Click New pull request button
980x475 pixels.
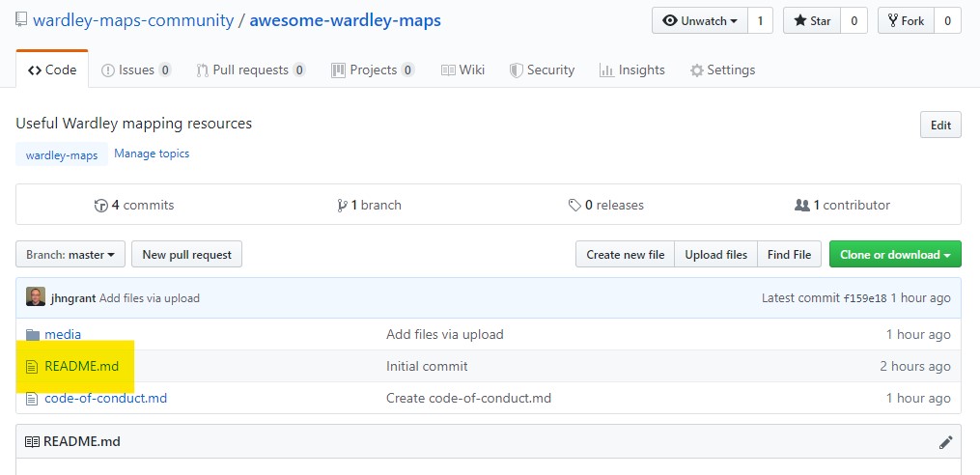pyautogui.click(x=187, y=254)
